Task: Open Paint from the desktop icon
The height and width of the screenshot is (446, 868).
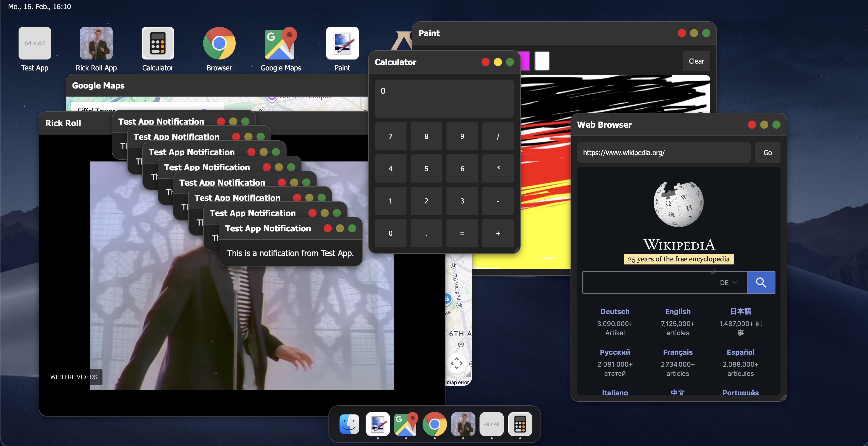Action: [342, 44]
